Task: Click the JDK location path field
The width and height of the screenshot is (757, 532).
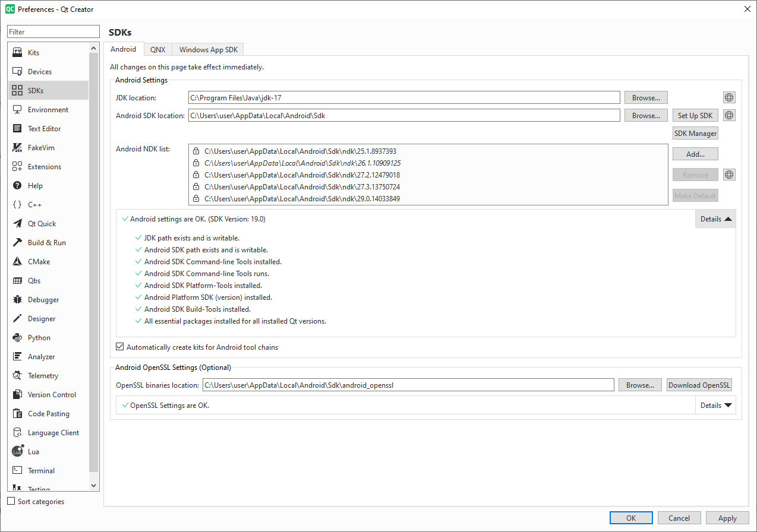Action: (x=404, y=97)
